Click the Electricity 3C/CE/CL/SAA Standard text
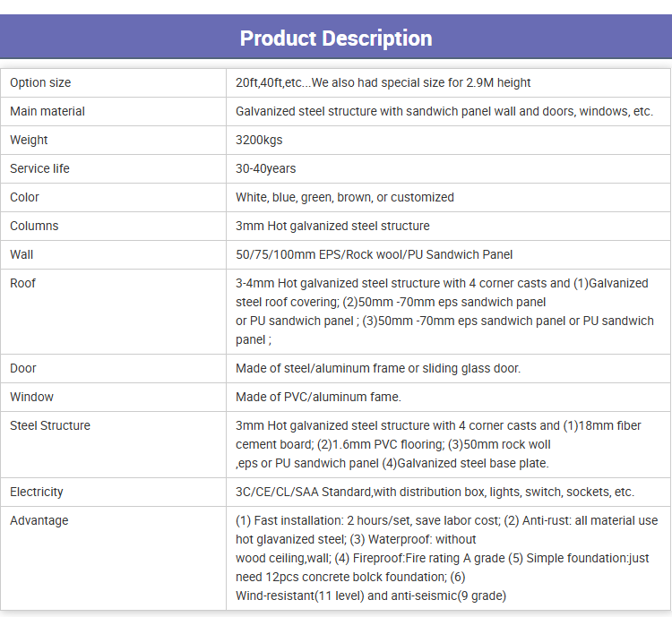 tap(435, 492)
